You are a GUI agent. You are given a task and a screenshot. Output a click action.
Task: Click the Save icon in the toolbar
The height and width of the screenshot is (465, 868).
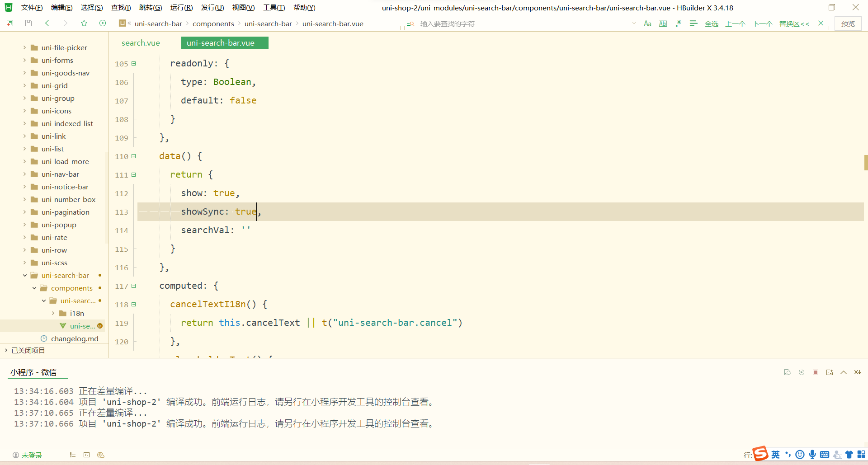coord(28,23)
